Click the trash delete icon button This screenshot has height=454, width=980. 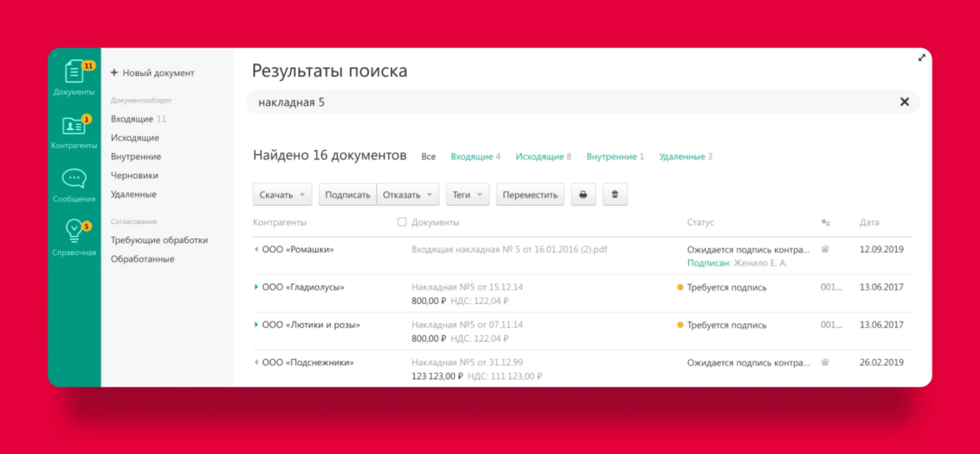tap(615, 194)
